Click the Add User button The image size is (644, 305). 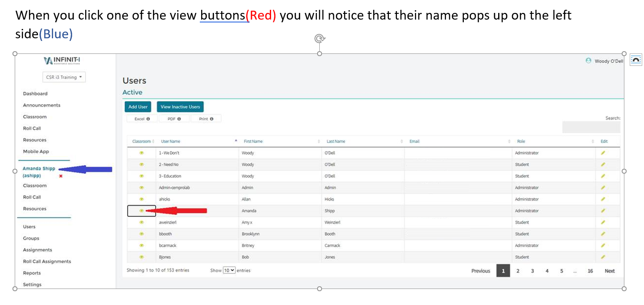point(138,106)
